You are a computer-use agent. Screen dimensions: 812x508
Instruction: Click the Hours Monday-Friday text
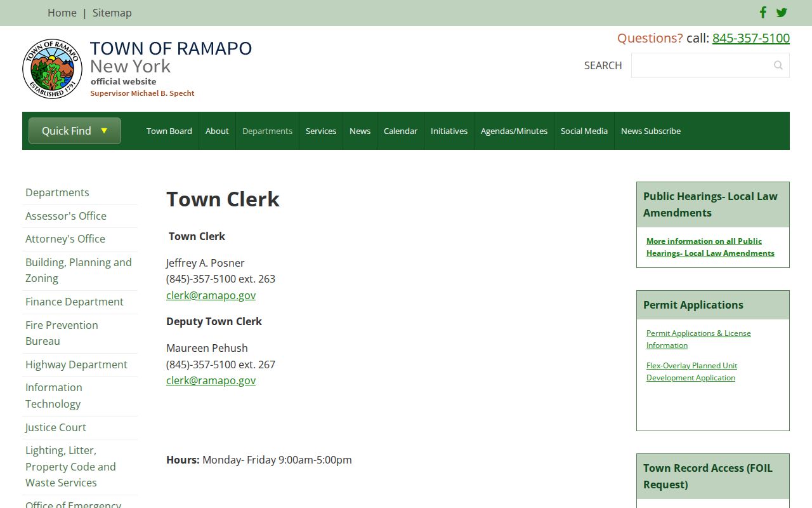coord(259,460)
